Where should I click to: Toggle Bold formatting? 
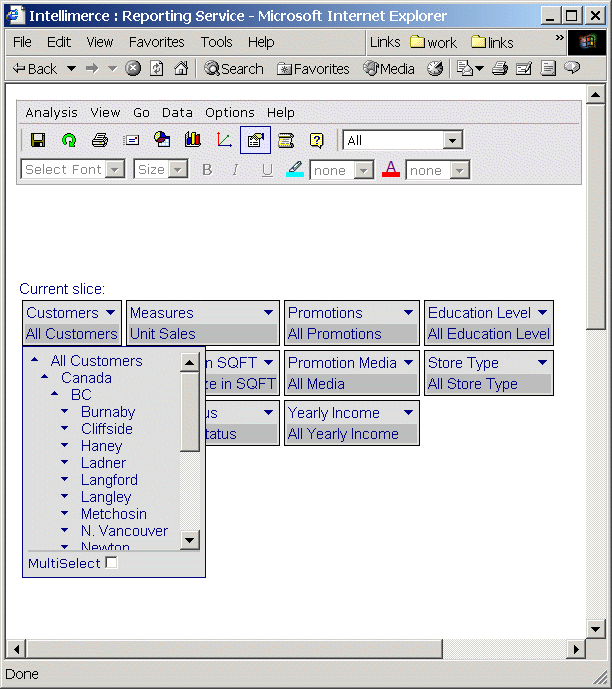tap(207, 170)
